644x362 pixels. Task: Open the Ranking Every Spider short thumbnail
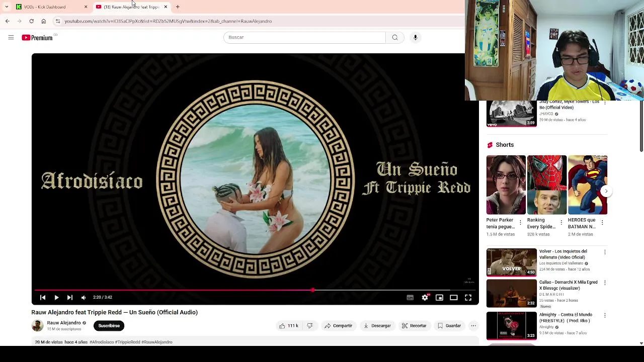(x=547, y=185)
